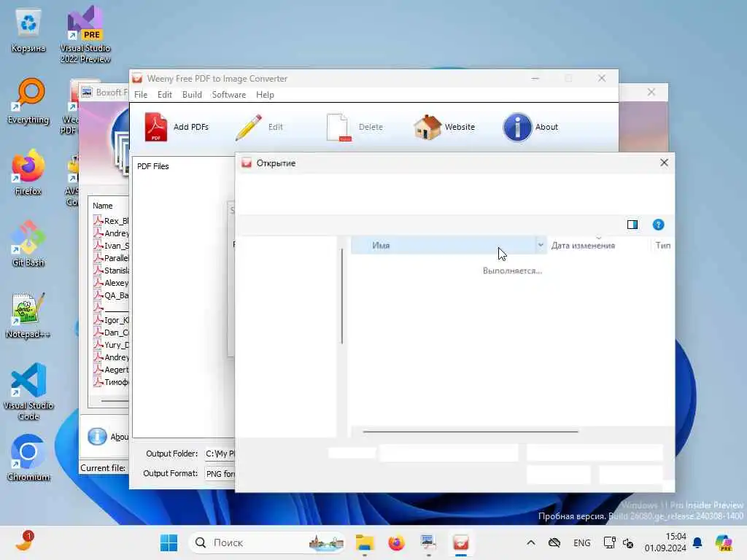Sort by the Имя column header
The image size is (747, 560).
pos(443,245)
